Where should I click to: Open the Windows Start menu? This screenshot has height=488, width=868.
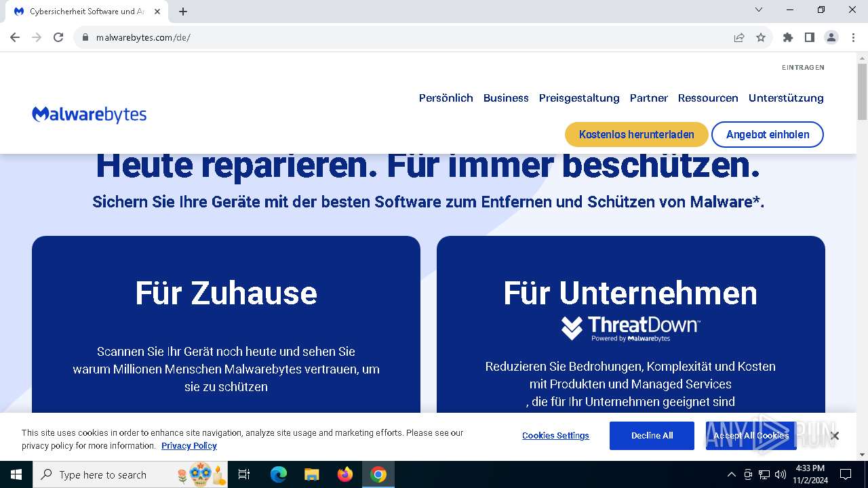tap(16, 474)
